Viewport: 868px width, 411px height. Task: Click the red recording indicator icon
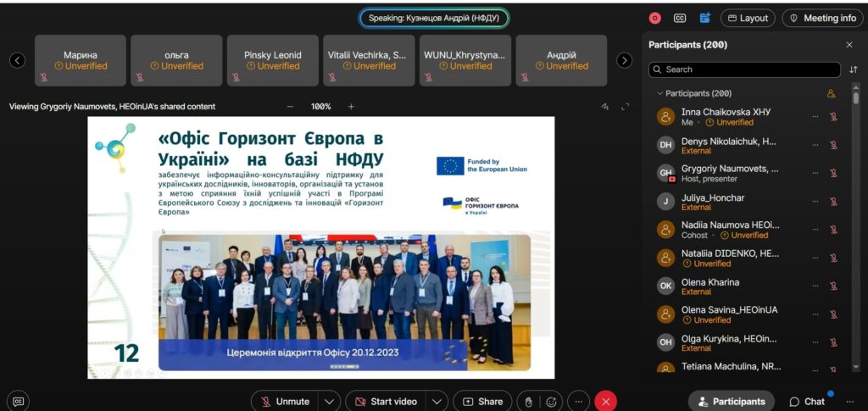pos(654,18)
